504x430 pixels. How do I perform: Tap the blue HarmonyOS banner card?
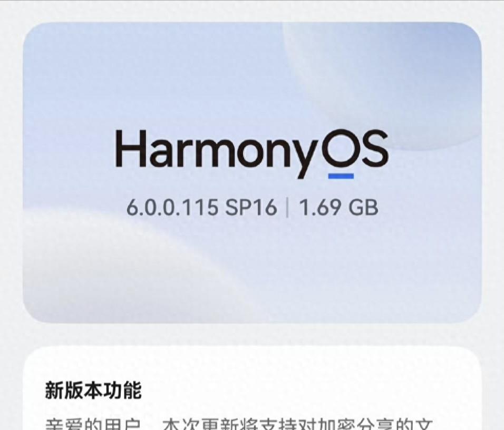click(252, 172)
